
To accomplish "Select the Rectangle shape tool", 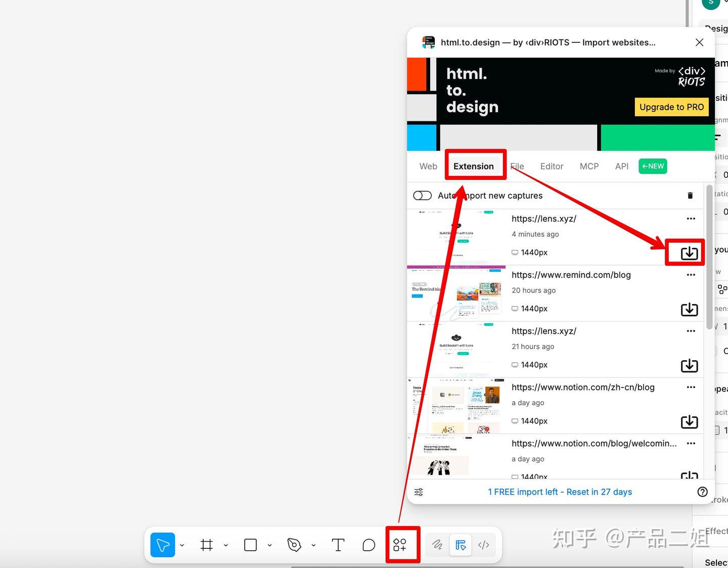I will click(250, 545).
